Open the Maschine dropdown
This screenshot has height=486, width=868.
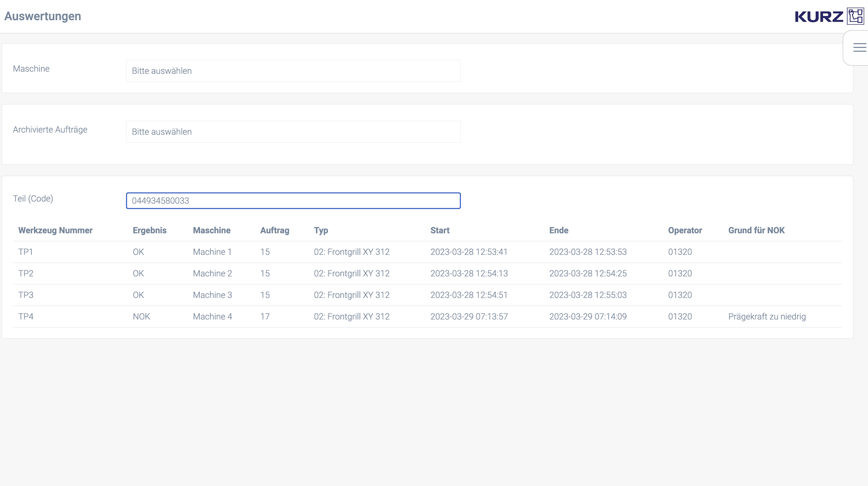pos(293,71)
